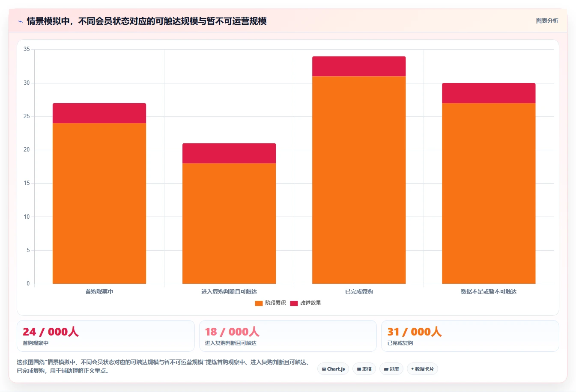Screen dimensions: 576x392
Task: Click the 数据卡片 chip star icon
Action: (x=412, y=369)
